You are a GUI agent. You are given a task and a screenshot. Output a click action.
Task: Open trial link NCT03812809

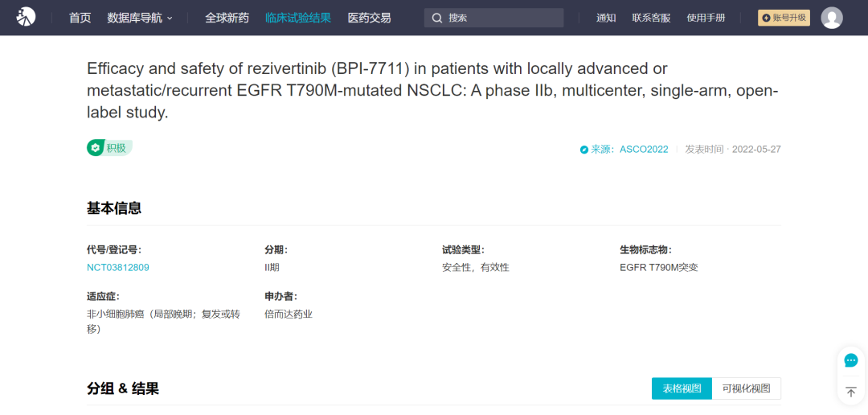[118, 267]
